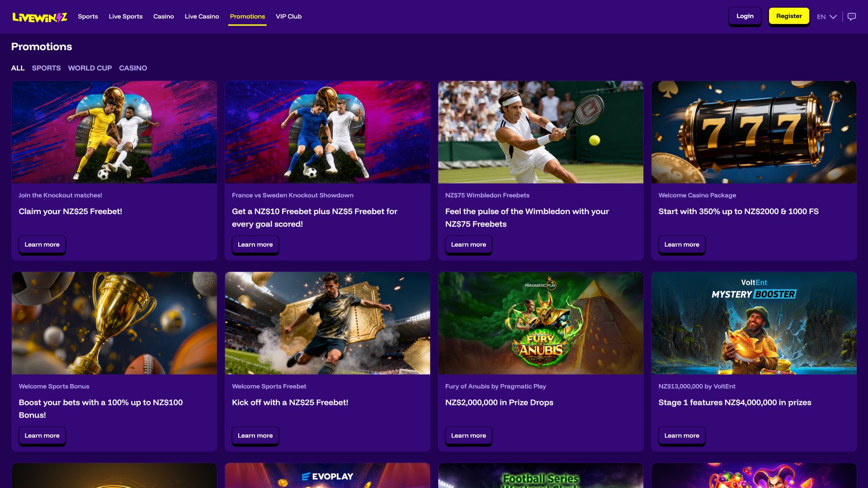
Task: Click the 'NZ$75 Wimbledon Freebets' label
Action: coord(487,195)
